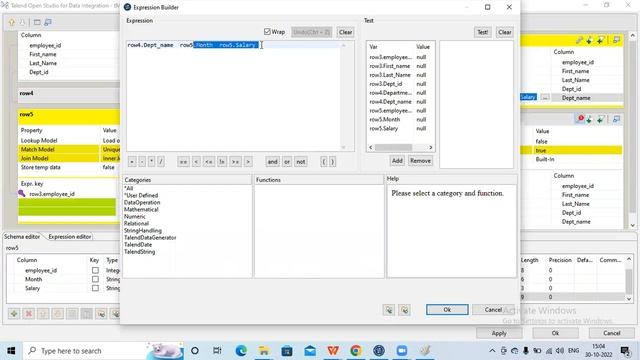Screen dimensions: 640x360
Task: Click move up icon in map editor toolbar
Action: tap(12, 22)
